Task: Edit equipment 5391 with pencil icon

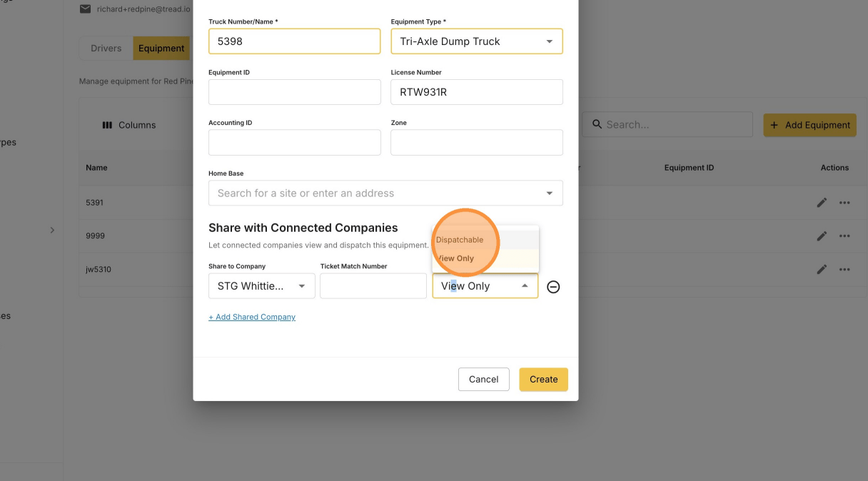Action: pos(822,203)
